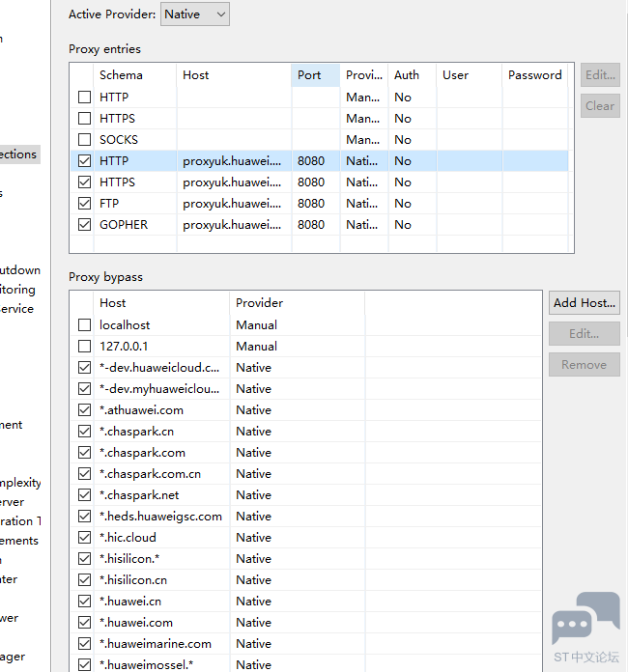Click the proxy bypass Edit button

pyautogui.click(x=585, y=334)
